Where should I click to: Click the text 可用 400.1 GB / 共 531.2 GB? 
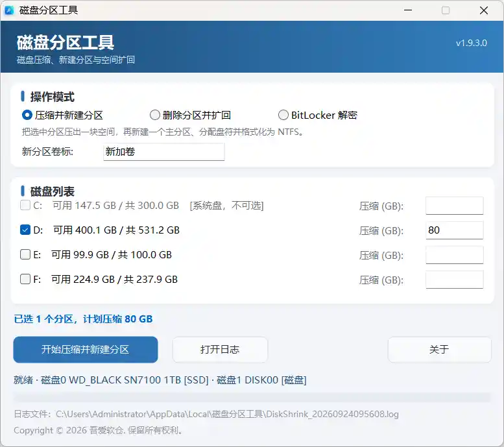(116, 230)
